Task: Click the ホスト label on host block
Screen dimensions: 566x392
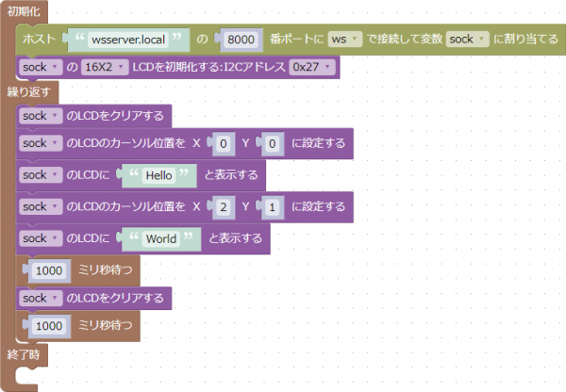Action: [39, 39]
